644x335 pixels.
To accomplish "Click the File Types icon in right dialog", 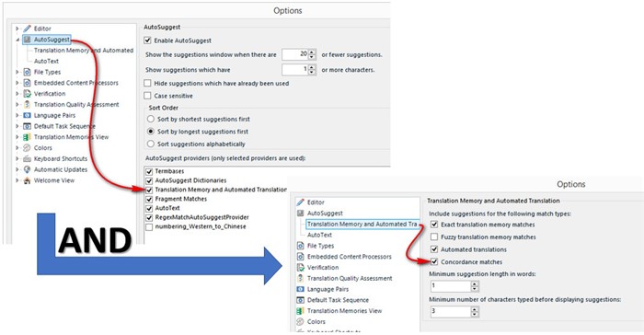I will tap(300, 246).
